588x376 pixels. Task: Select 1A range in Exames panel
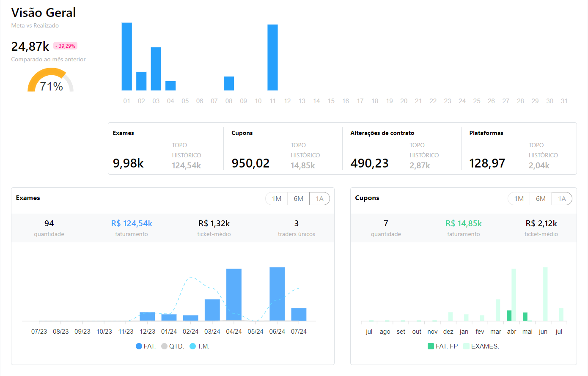(x=320, y=199)
